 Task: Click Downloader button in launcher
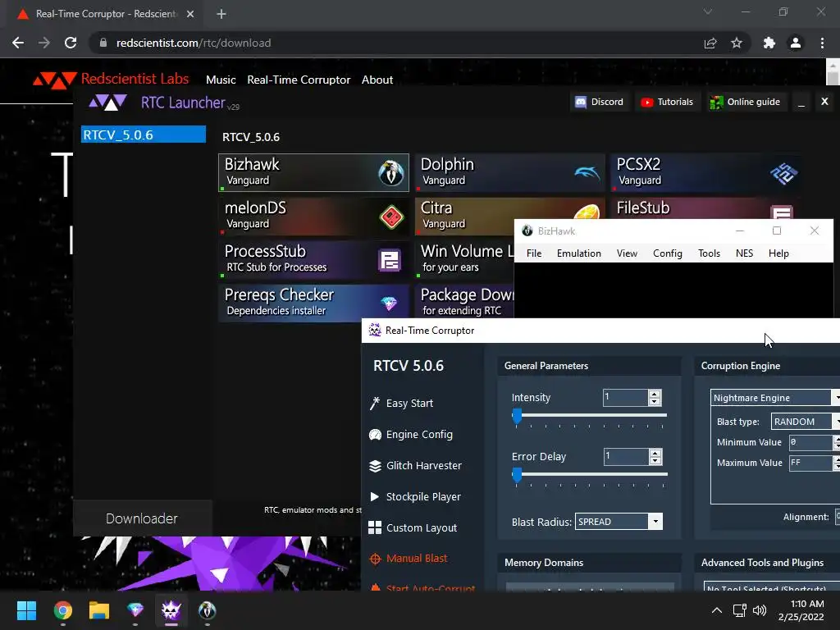point(142,518)
